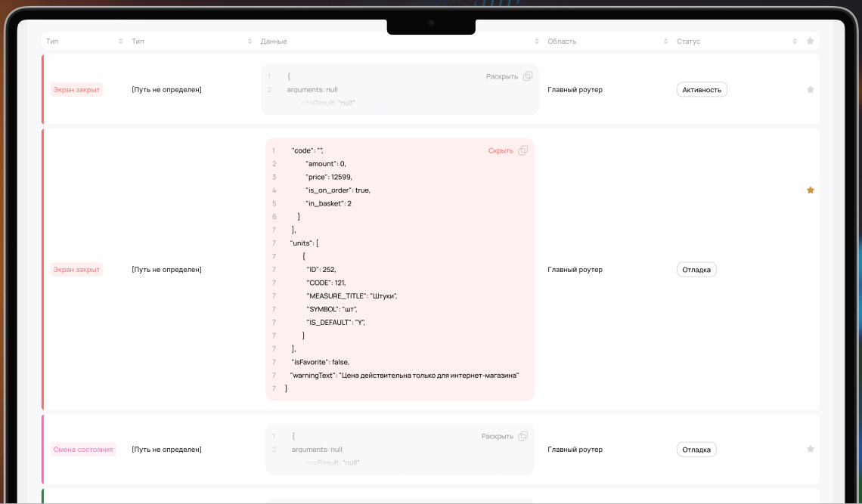Click the warningText line in the JSON
This screenshot has height=504, width=862.
(x=404, y=376)
